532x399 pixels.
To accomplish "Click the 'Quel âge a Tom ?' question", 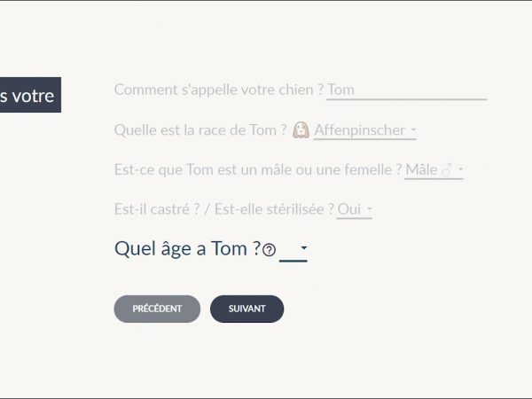I will pos(187,249).
